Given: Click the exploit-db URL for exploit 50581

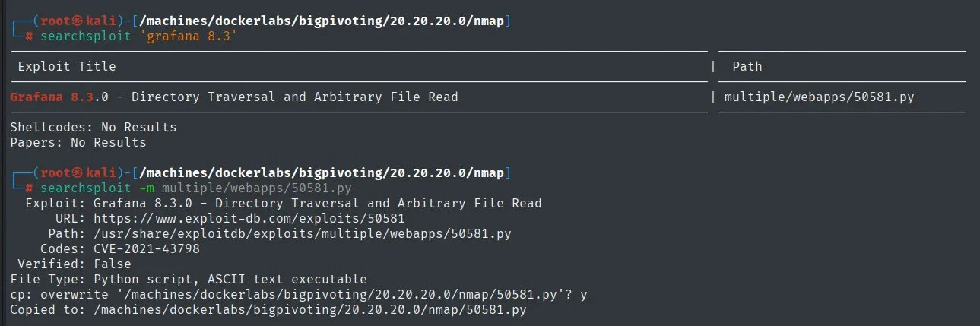Looking at the screenshot, I should coord(249,218).
